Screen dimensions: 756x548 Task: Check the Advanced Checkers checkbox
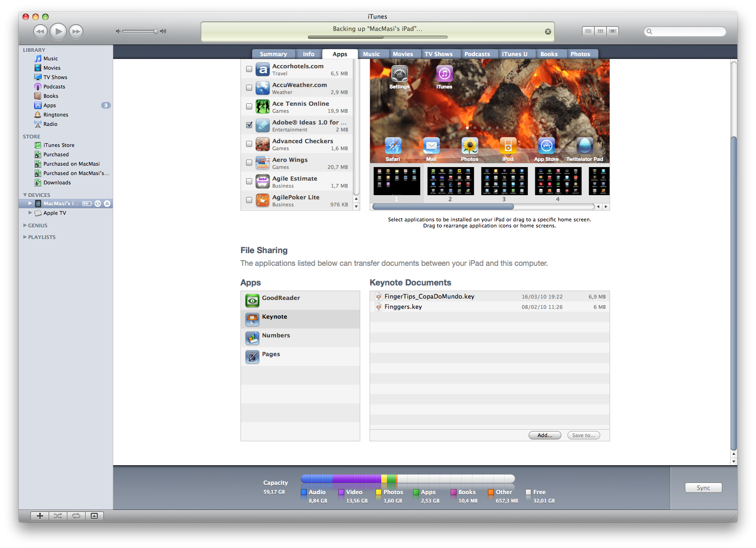[x=249, y=144]
